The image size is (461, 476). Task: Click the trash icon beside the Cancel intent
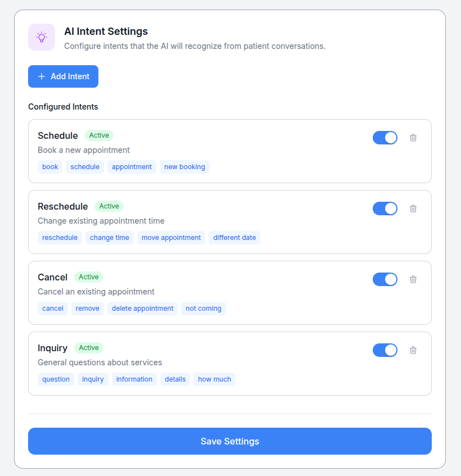[x=413, y=279]
